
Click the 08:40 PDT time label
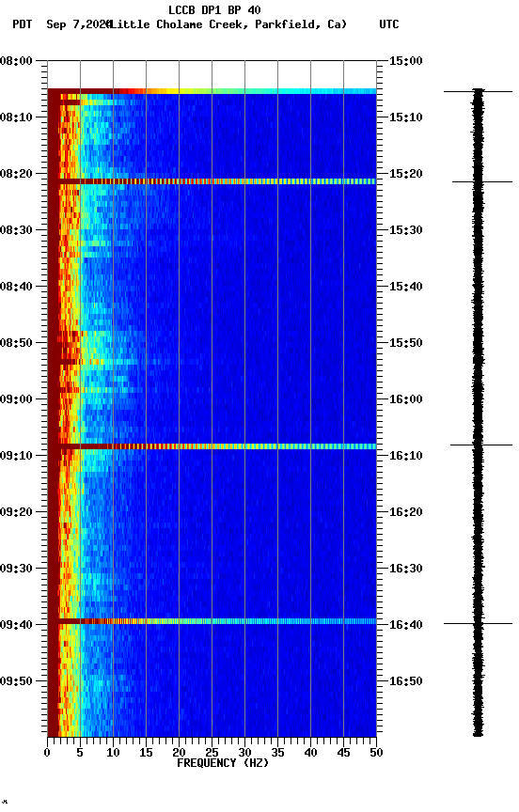[x=16, y=287]
